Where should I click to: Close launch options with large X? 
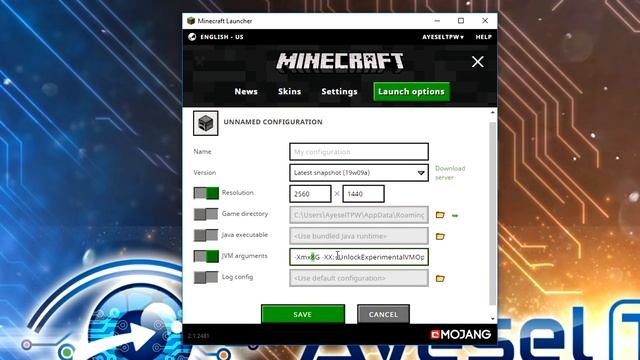(x=478, y=62)
